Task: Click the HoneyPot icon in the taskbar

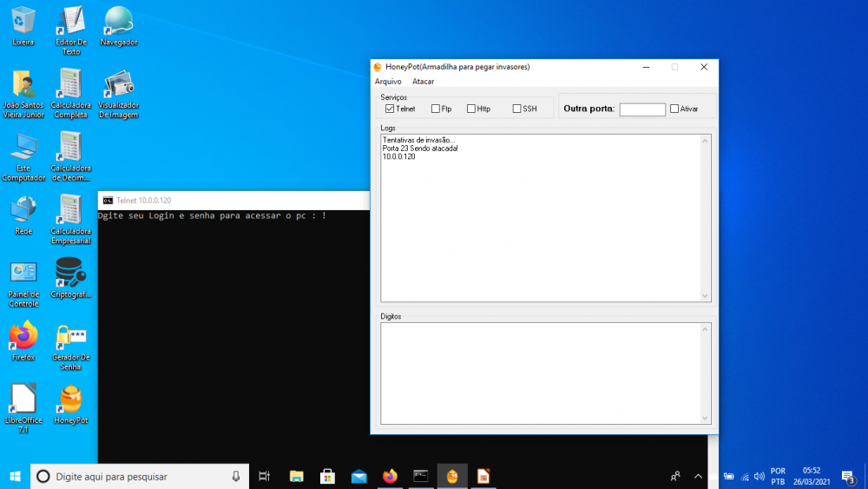Action: [451, 476]
